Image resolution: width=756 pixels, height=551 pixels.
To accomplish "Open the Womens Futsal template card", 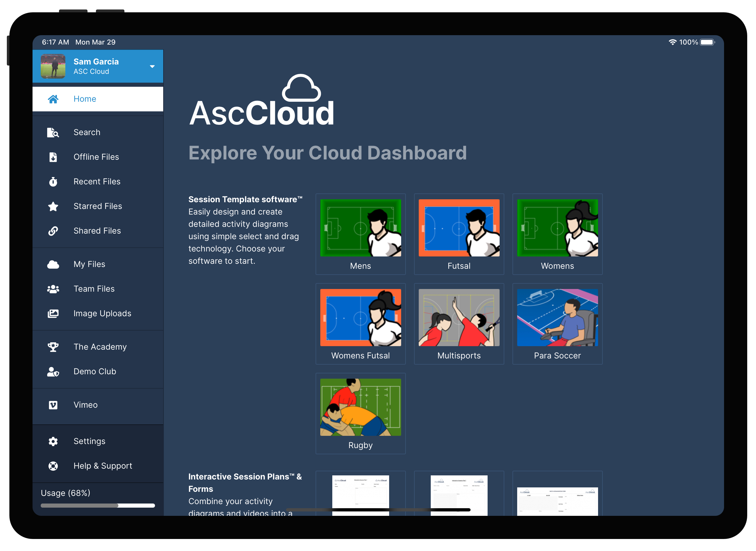I will click(360, 324).
